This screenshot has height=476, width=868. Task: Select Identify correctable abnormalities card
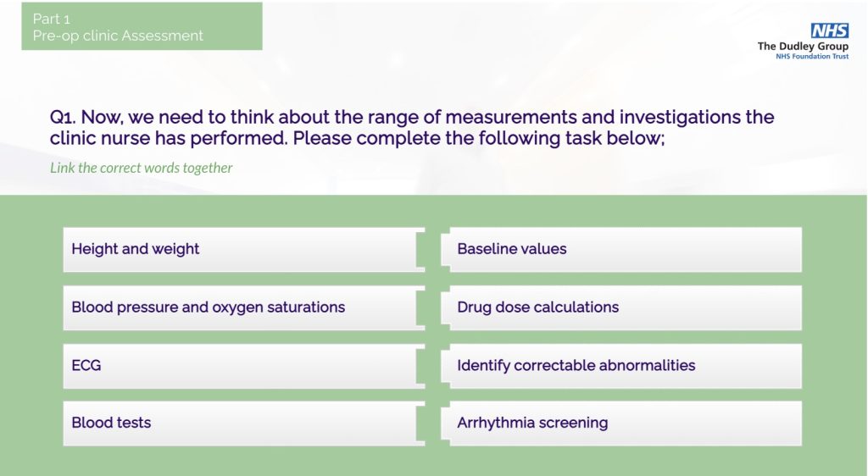tap(621, 366)
